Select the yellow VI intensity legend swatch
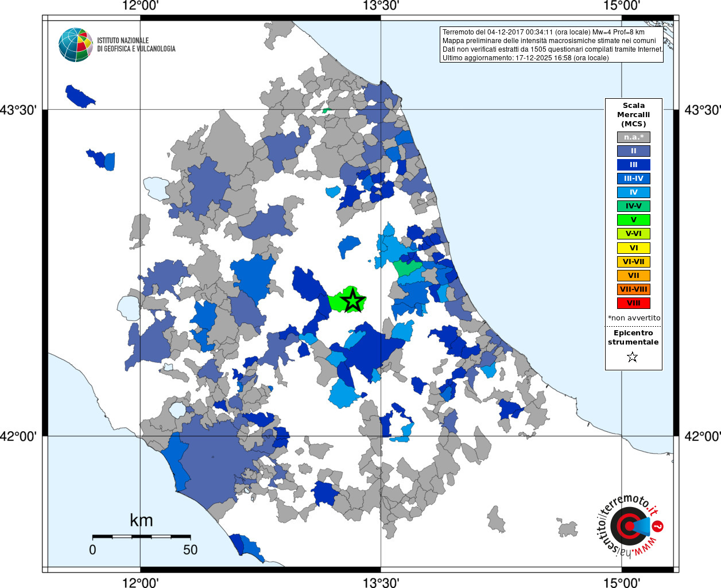The height and width of the screenshot is (588, 721). point(634,248)
